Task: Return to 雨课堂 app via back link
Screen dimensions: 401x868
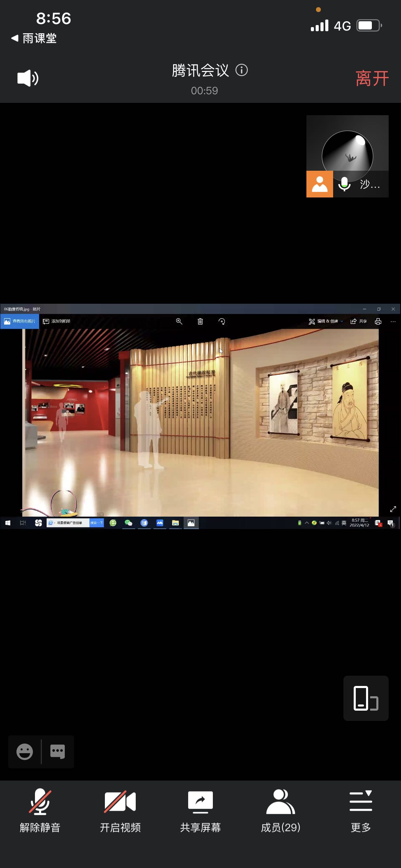Action: 34,38
